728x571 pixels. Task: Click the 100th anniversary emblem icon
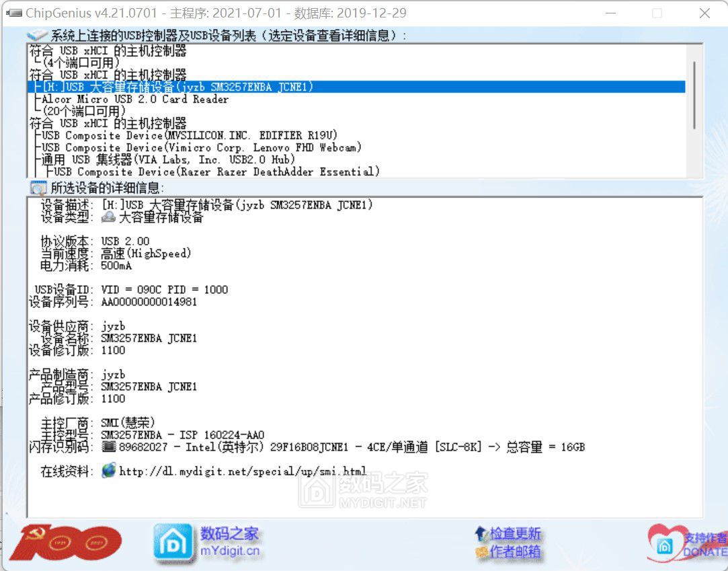pos(65,543)
